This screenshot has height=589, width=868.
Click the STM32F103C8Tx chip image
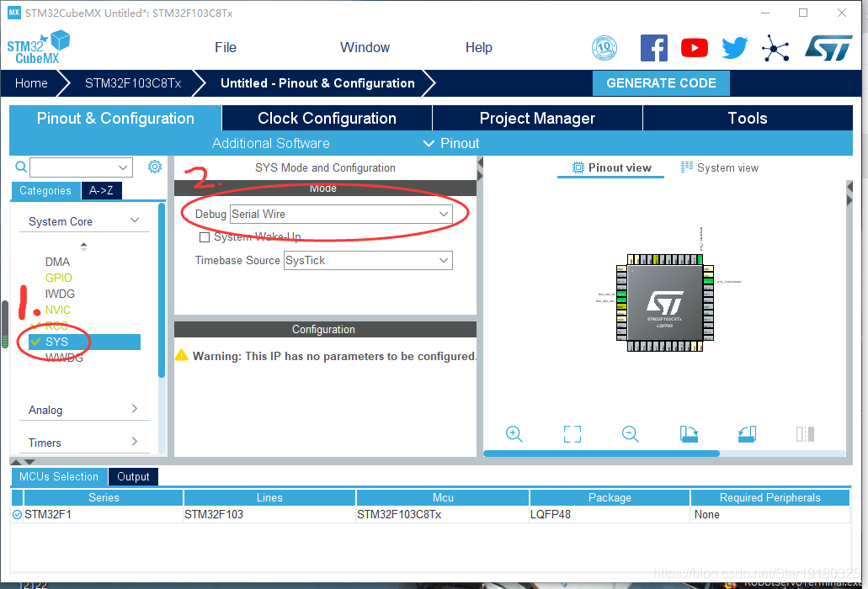[x=665, y=303]
